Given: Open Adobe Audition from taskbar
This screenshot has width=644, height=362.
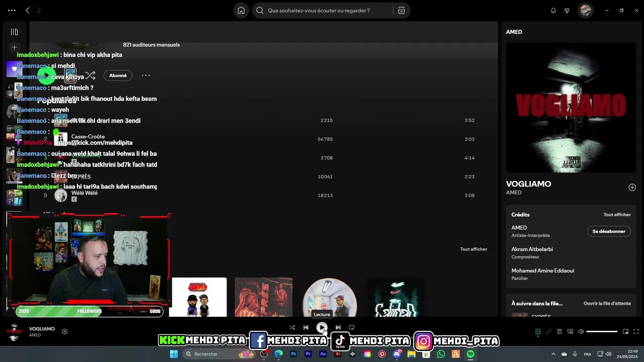Looking at the screenshot, I should point(323,354).
